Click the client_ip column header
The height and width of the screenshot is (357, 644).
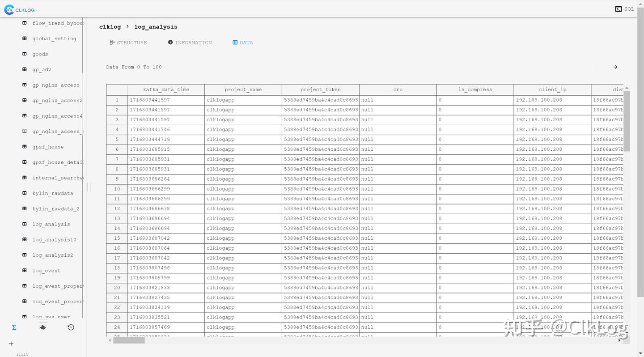click(x=553, y=89)
